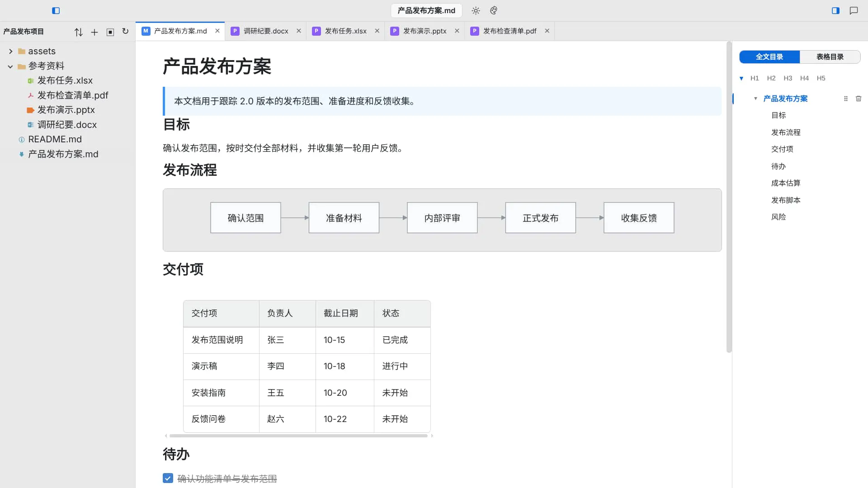Refresh the project file tree
Viewport: 868px width, 488px height.
125,31
